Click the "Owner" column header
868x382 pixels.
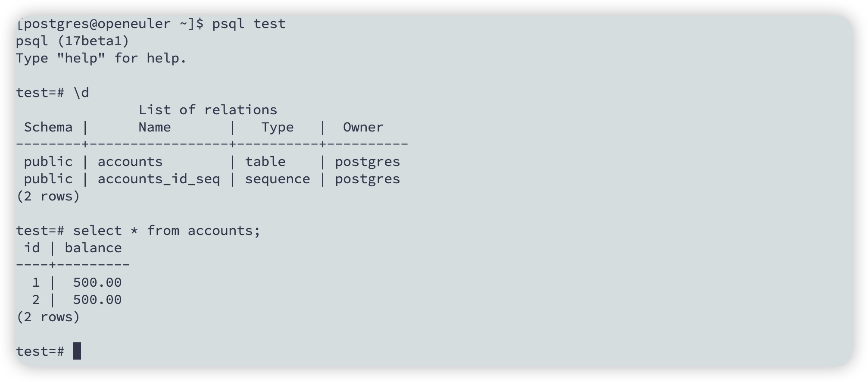pos(363,127)
